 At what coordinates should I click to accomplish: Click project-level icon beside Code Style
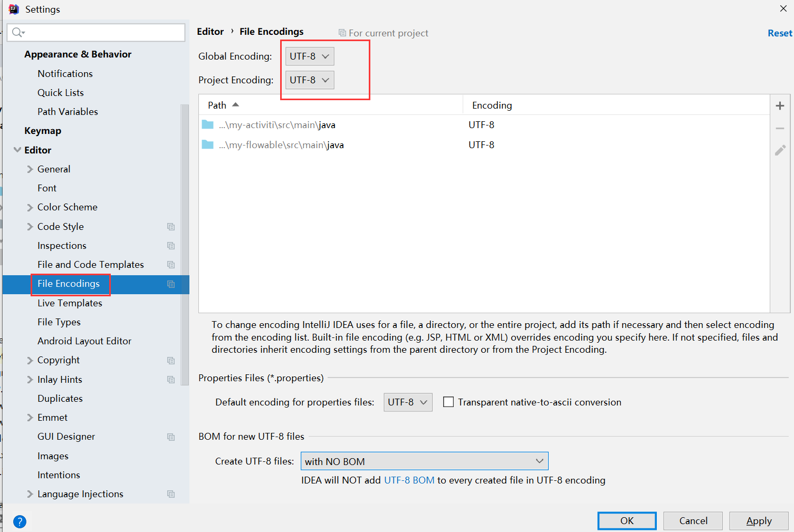pyautogui.click(x=171, y=227)
